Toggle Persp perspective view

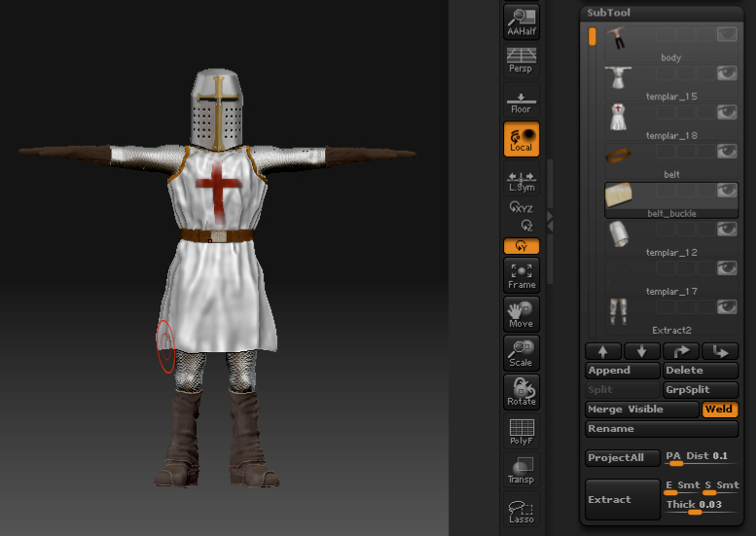pos(522,60)
